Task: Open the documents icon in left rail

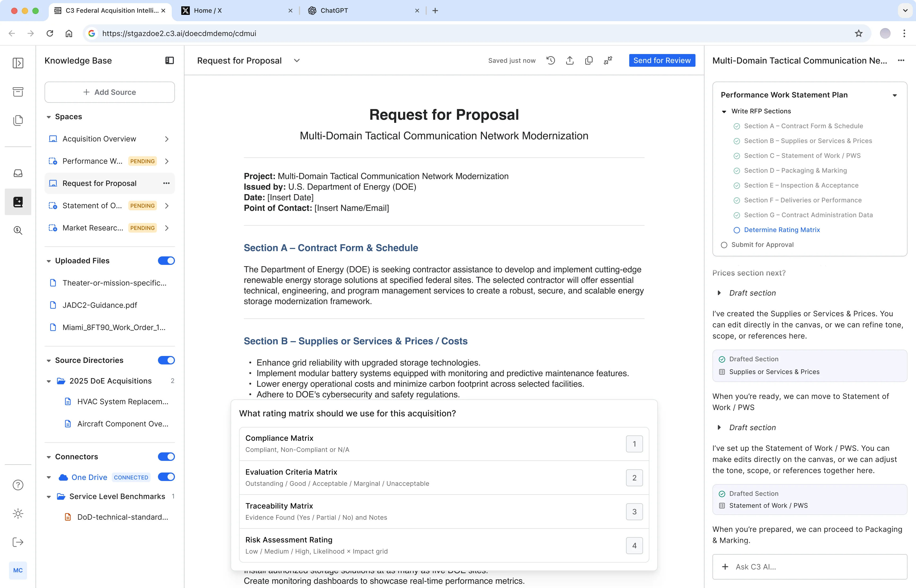Action: [18, 120]
